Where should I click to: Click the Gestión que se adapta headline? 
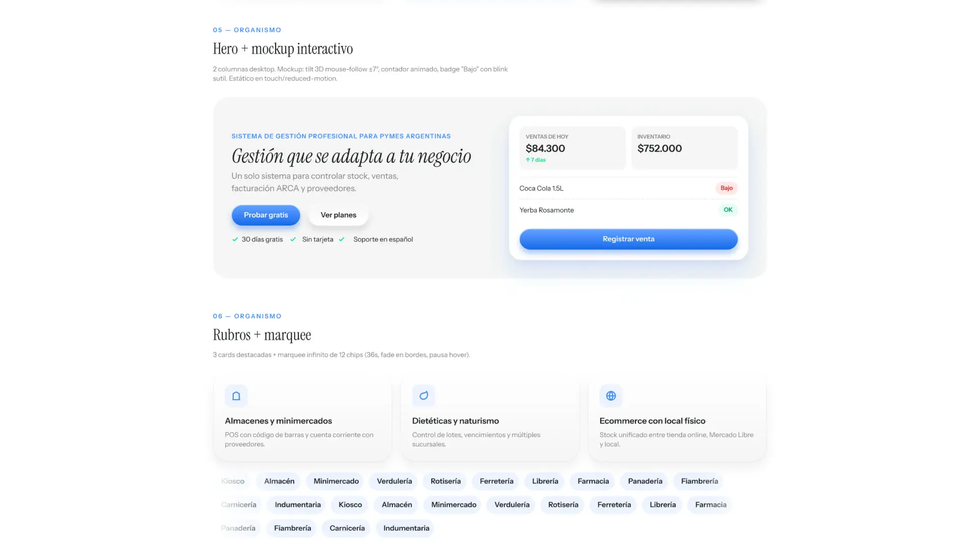[x=351, y=156]
